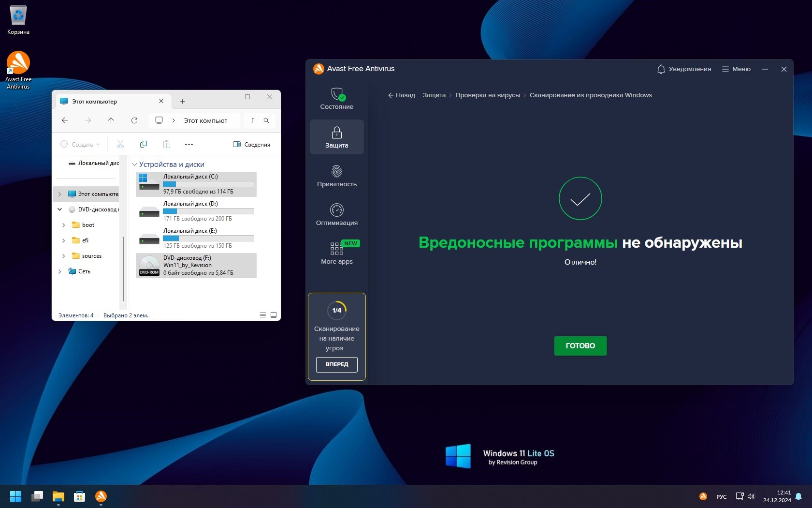
Task: Select the Защита lock icon in Avast
Action: pos(337,132)
